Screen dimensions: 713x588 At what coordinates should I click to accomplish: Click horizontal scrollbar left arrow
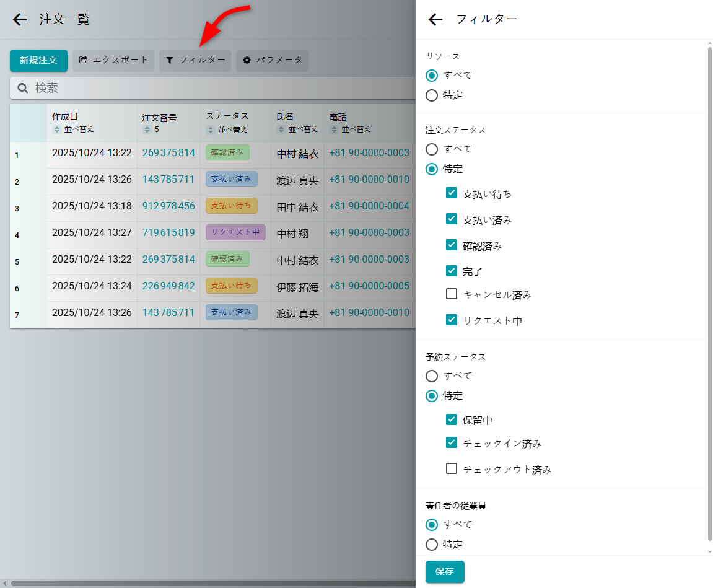(x=4, y=584)
